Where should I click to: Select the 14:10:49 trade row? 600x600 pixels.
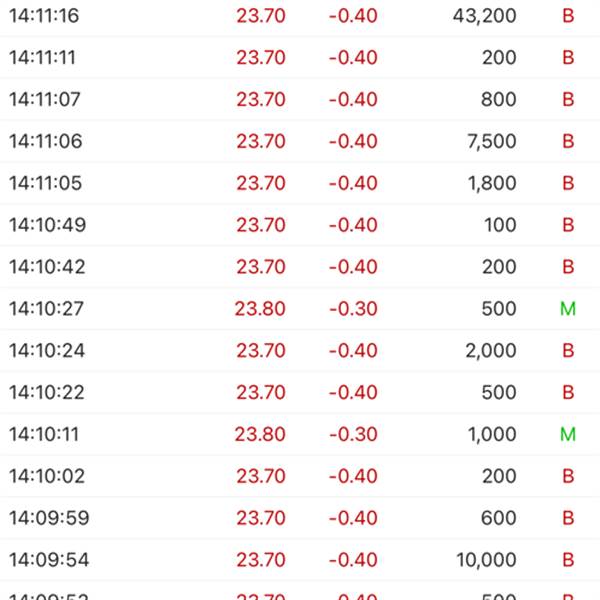click(300, 225)
